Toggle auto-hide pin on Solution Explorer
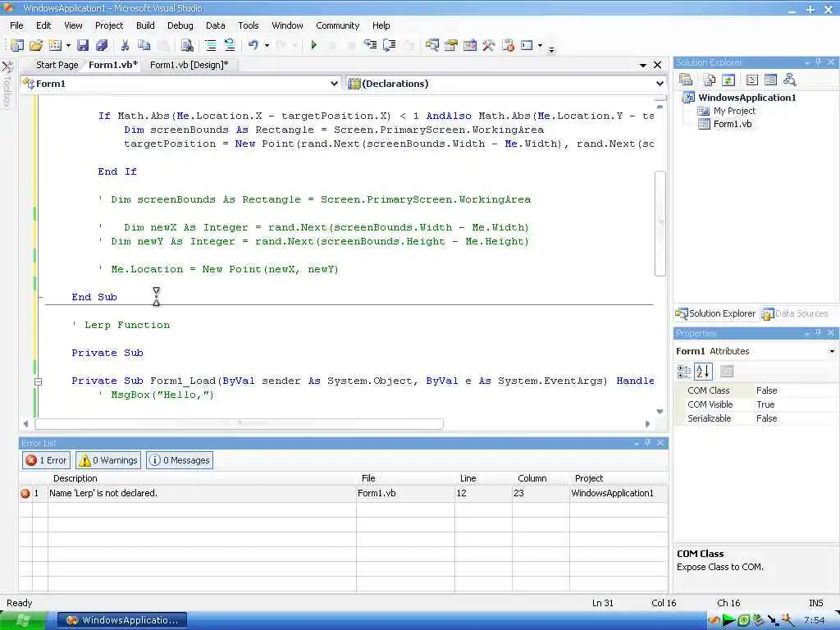 [x=818, y=62]
